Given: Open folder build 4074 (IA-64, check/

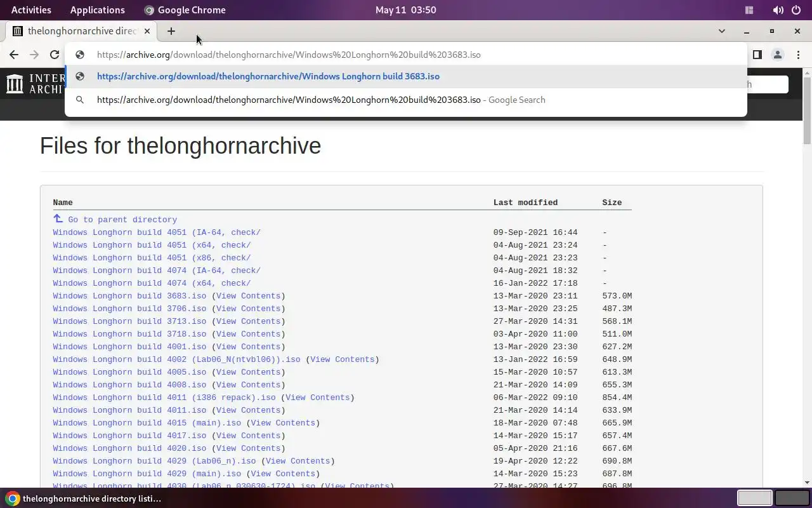Looking at the screenshot, I should 157,271.
